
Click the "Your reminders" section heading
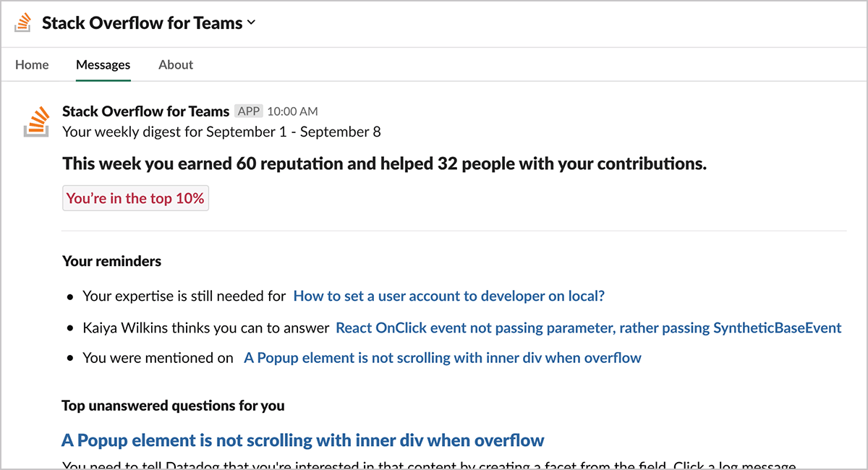111,261
